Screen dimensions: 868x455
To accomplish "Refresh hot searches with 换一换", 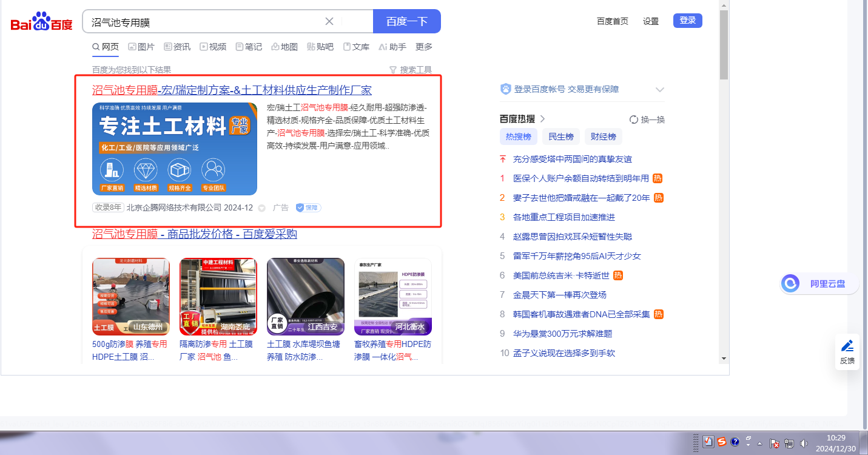I will pos(647,120).
